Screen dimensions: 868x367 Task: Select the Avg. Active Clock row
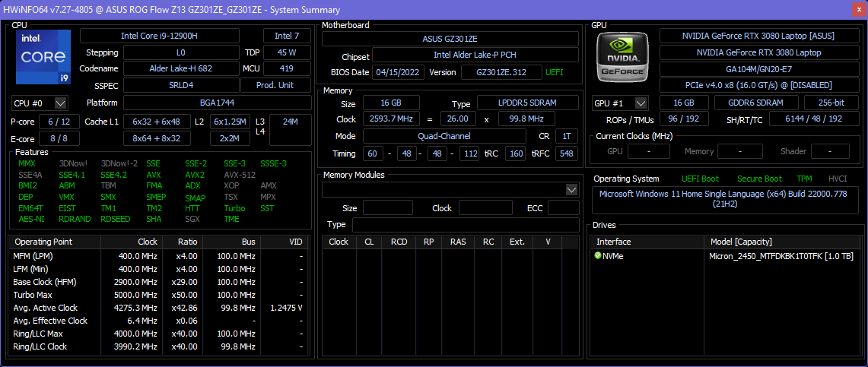[x=157, y=308]
